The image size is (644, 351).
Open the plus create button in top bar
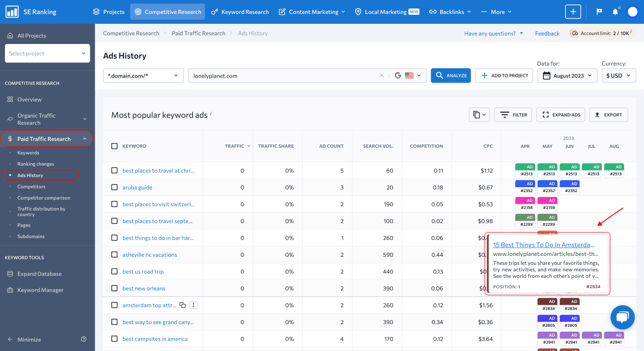[x=573, y=12]
